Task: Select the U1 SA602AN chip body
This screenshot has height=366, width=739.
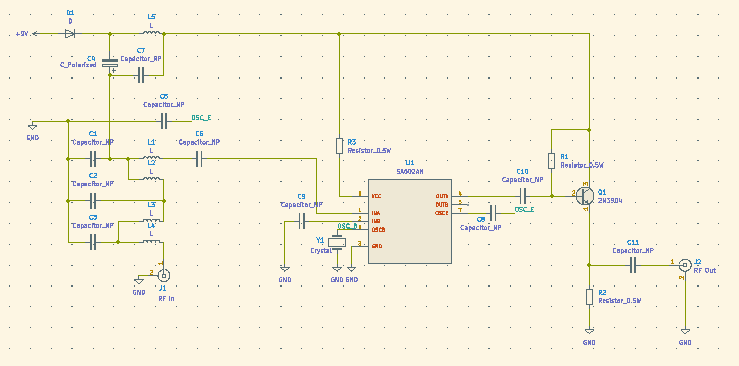Action: [410, 221]
